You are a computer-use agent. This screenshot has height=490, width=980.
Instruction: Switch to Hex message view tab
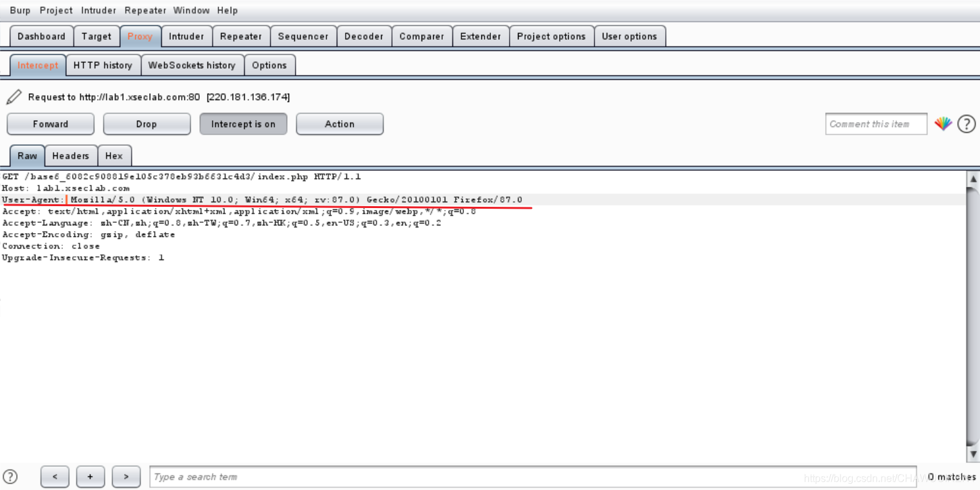[114, 155]
